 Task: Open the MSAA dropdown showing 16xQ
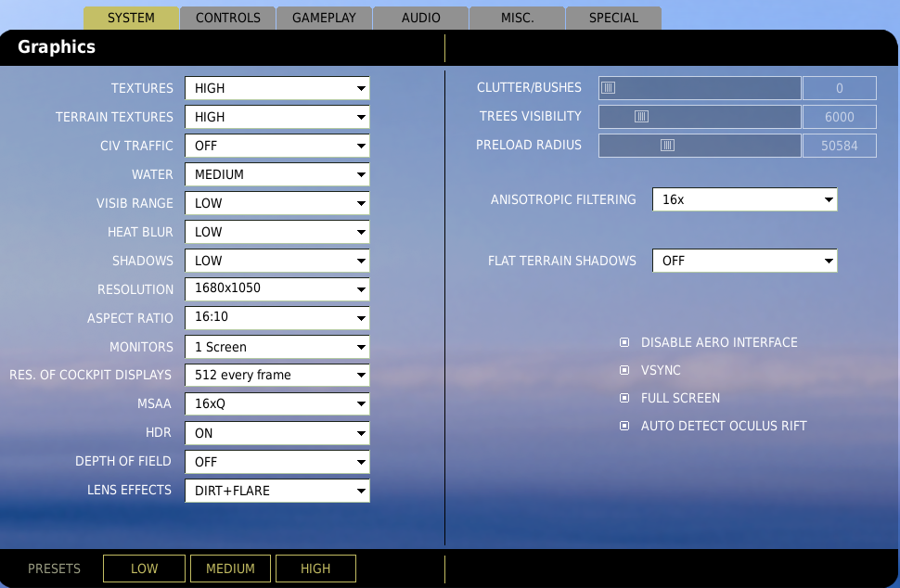point(277,403)
